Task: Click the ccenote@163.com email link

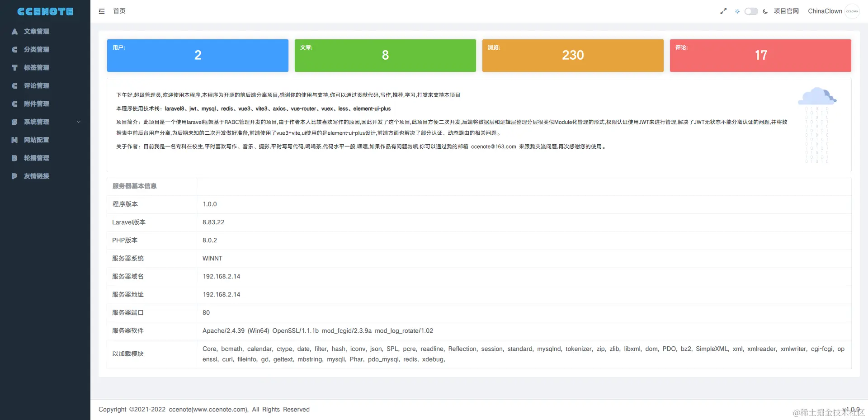Action: (493, 146)
